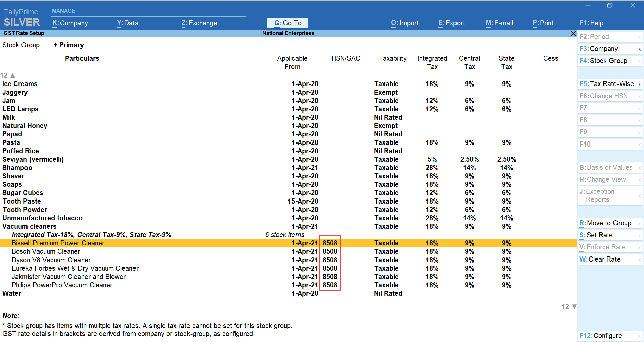Select the Tooth Paste row

[x=288, y=201]
